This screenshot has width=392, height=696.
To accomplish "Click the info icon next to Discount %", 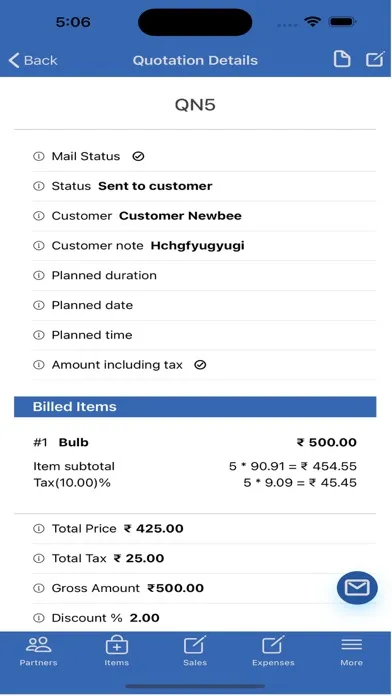I will (x=39, y=618).
